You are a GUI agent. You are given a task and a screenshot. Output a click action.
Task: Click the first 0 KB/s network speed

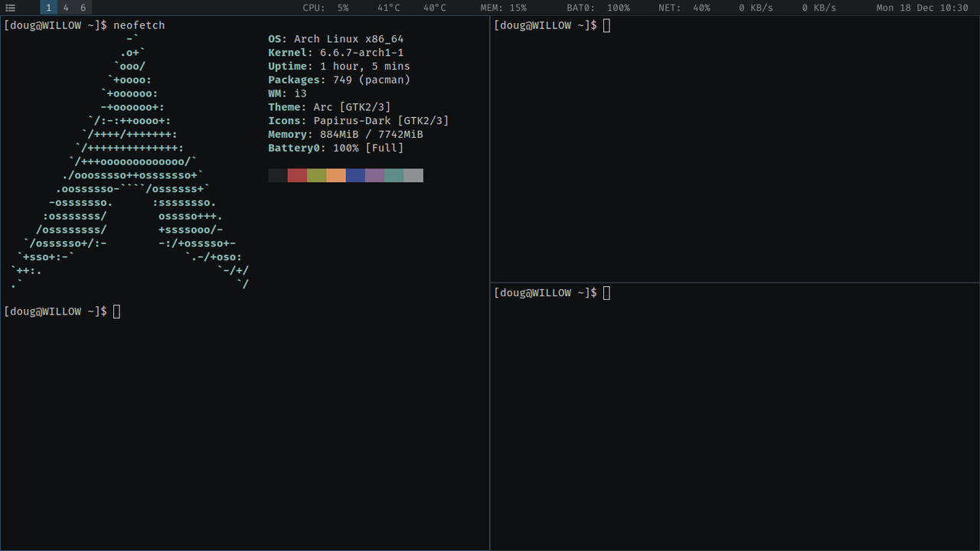coord(756,8)
